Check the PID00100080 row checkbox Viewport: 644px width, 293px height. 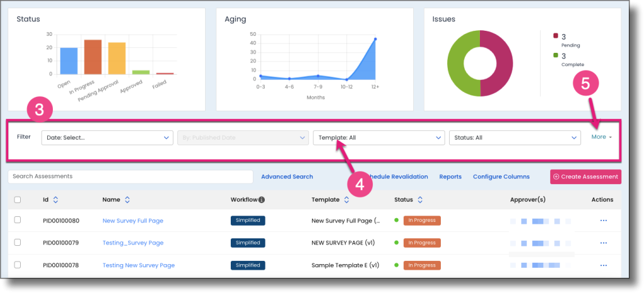pyautogui.click(x=18, y=220)
